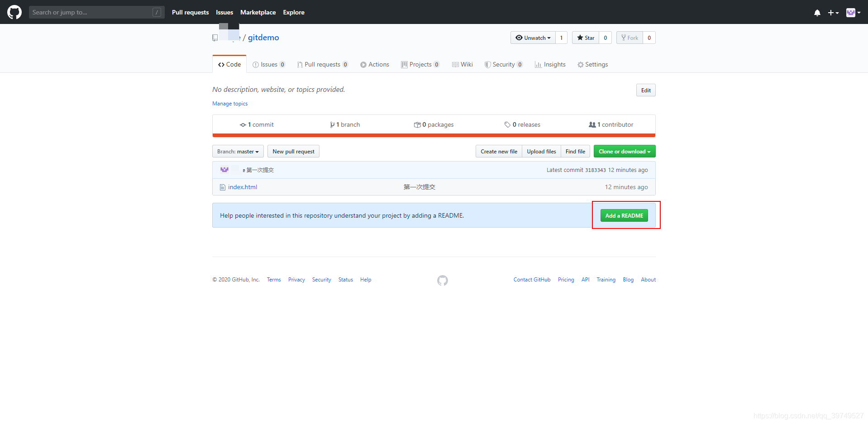This screenshot has width=868, height=424.
Task: Click Edit for repository description
Action: [x=646, y=90]
